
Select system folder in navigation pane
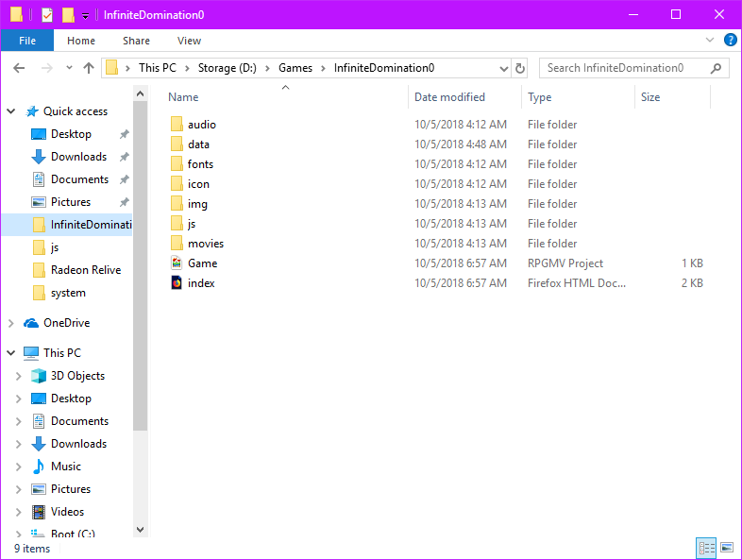68,293
